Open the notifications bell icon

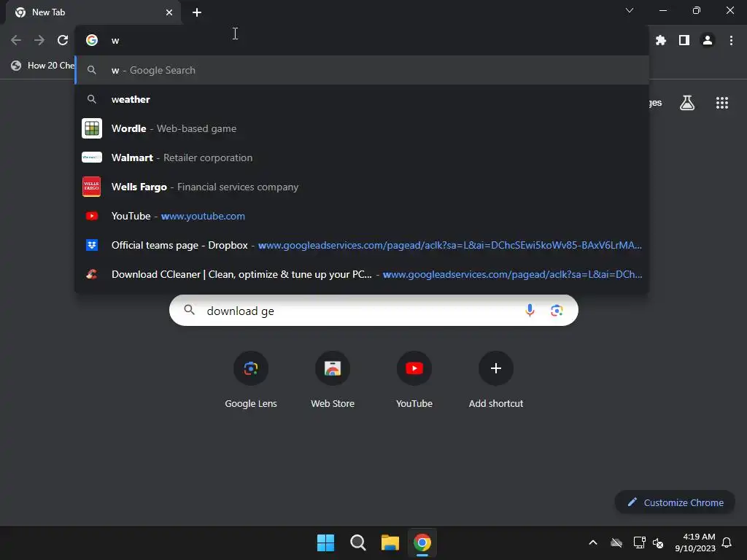point(727,542)
